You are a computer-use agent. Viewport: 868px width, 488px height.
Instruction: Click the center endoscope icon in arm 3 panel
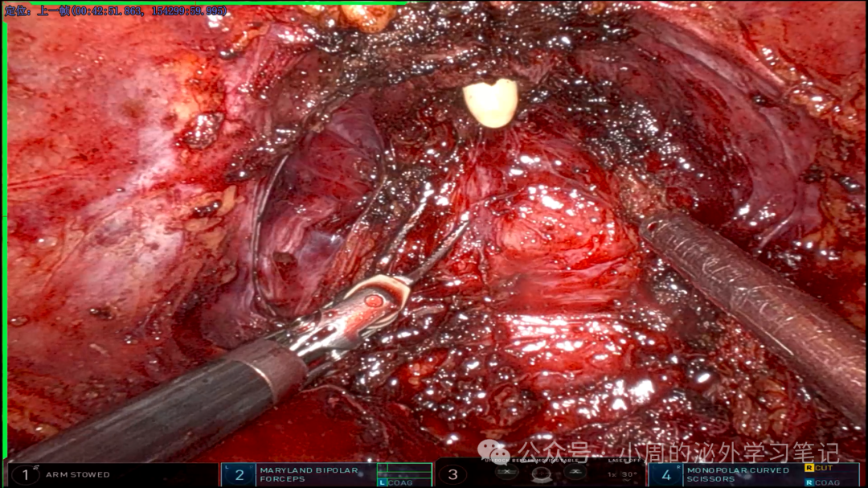point(541,474)
